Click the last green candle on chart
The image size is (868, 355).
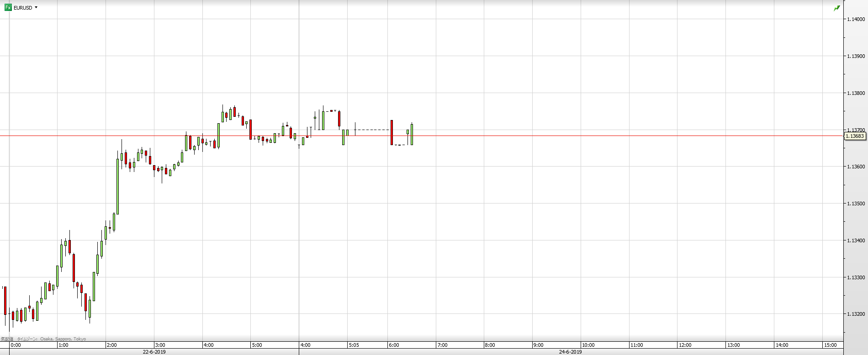[x=412, y=135]
